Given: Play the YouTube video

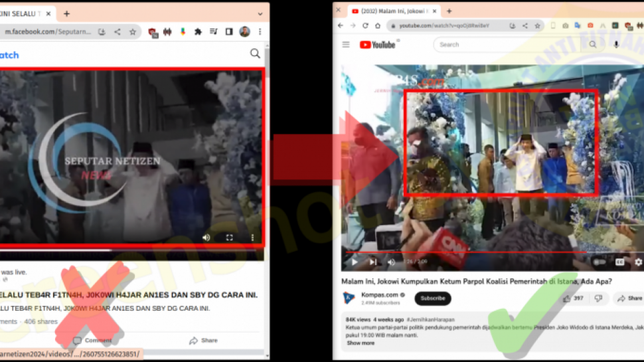Looking at the screenshot, I should click(x=355, y=262).
